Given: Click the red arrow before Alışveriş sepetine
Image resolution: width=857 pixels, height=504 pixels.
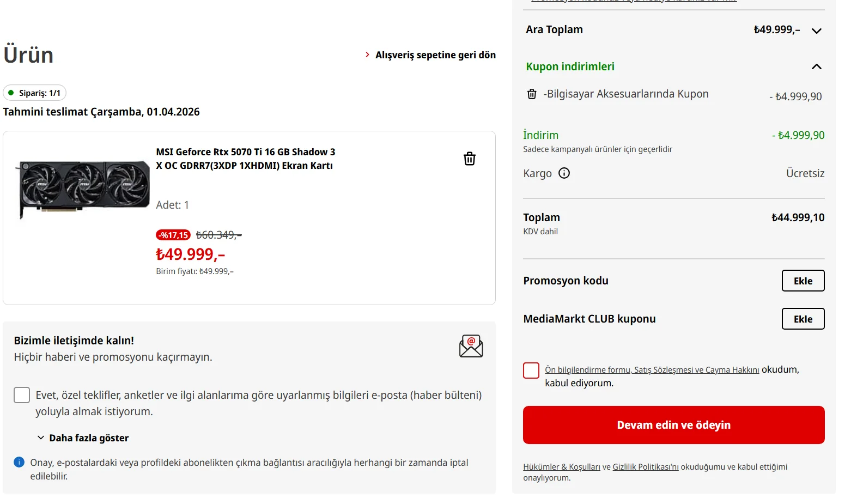Looking at the screenshot, I should pos(367,54).
